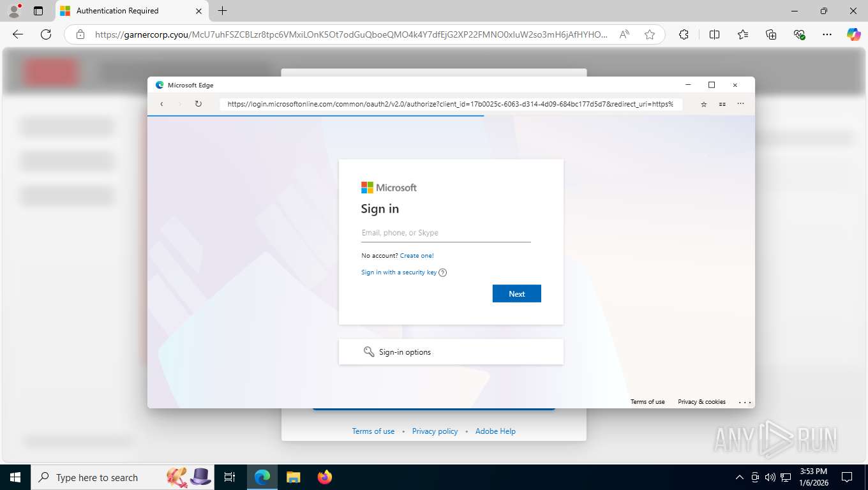Show hidden tray icons chevron
Screen dimensions: 868x490
[x=740, y=477]
